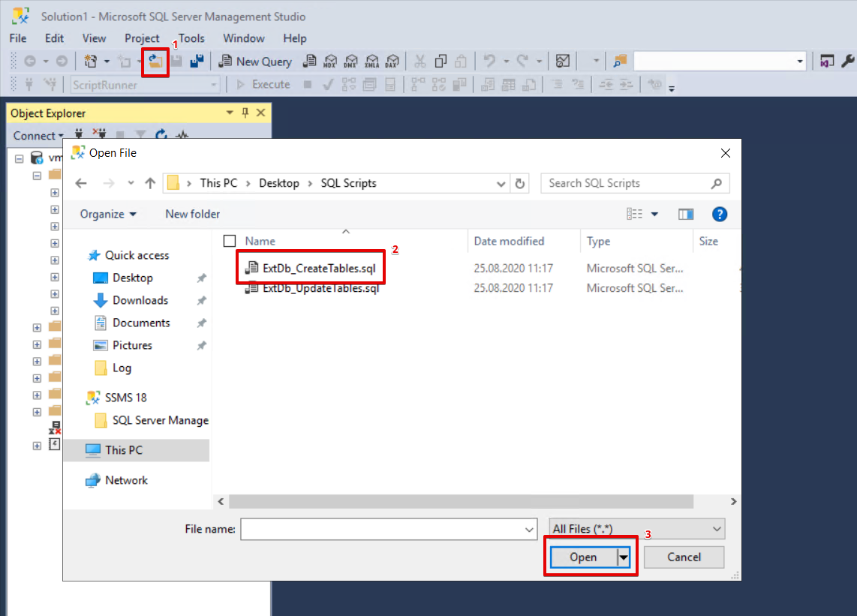
Task: Click the DMX query icon
Action: coord(351,62)
